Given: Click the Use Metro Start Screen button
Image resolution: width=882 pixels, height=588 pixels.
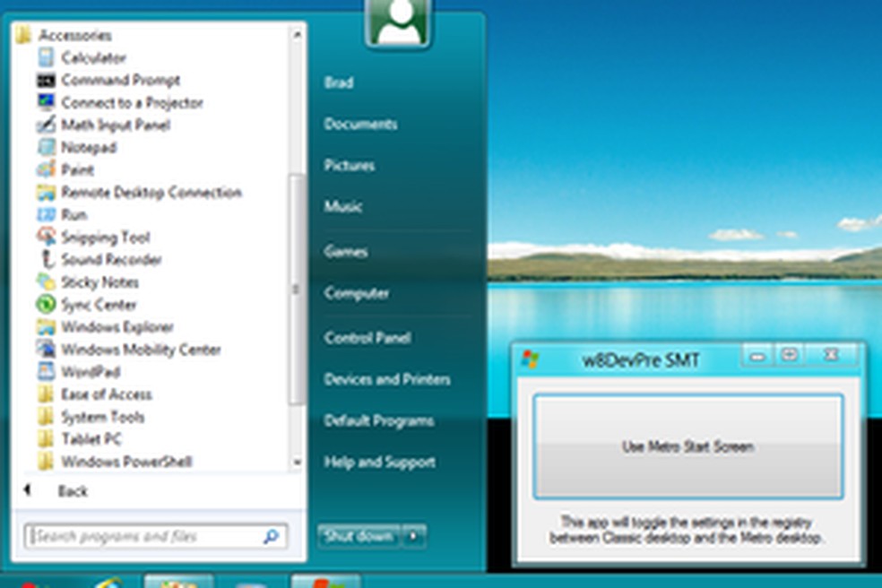Looking at the screenshot, I should (689, 445).
